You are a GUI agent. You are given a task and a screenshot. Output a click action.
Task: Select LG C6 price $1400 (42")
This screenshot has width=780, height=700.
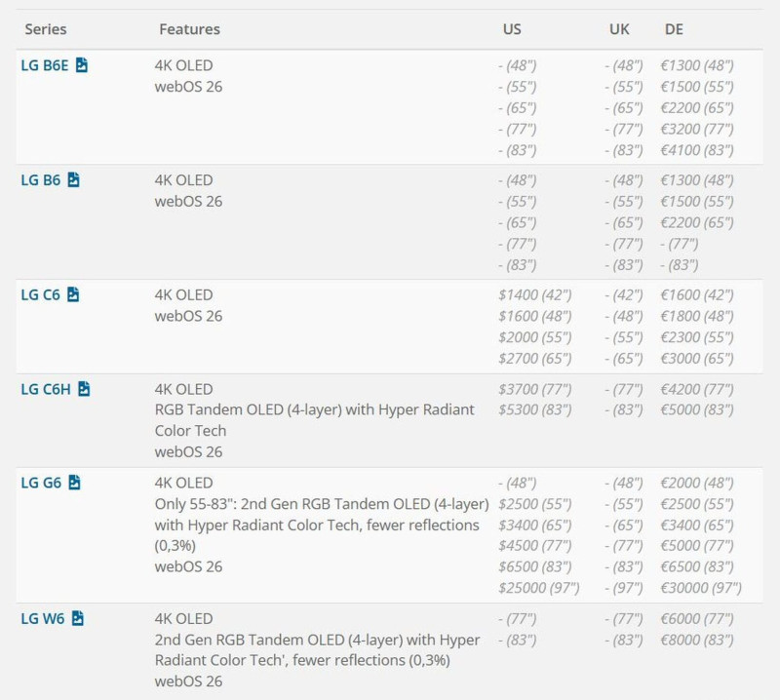pos(534,294)
